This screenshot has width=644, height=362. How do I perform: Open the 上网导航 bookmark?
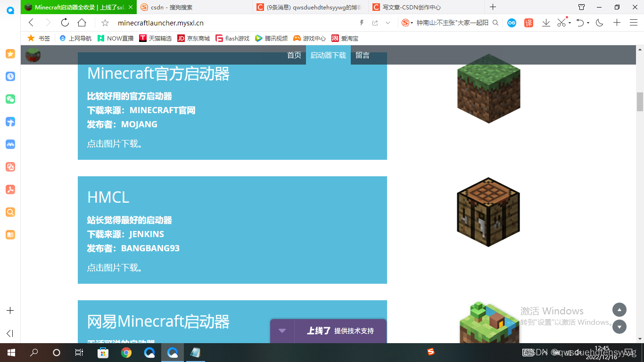[75, 38]
